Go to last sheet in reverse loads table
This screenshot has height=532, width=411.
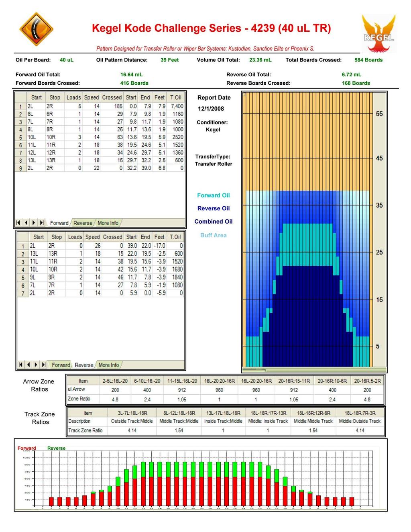tap(44, 365)
